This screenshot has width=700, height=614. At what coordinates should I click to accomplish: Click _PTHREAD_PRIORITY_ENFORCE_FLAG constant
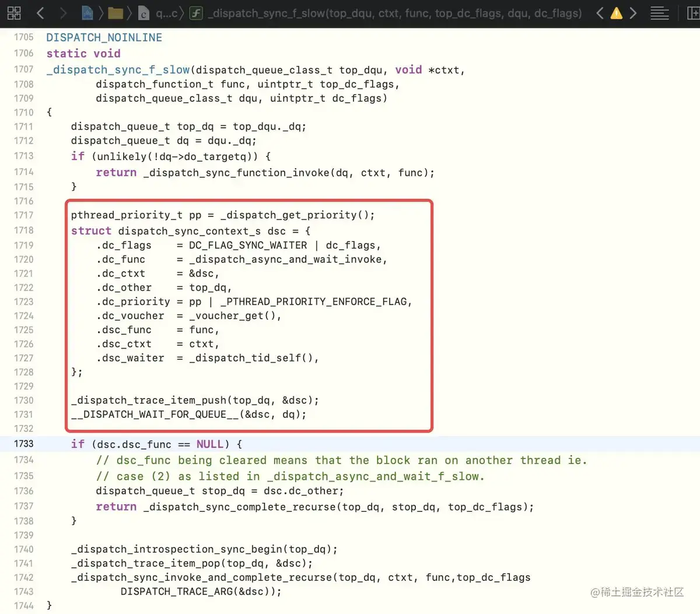[314, 302]
